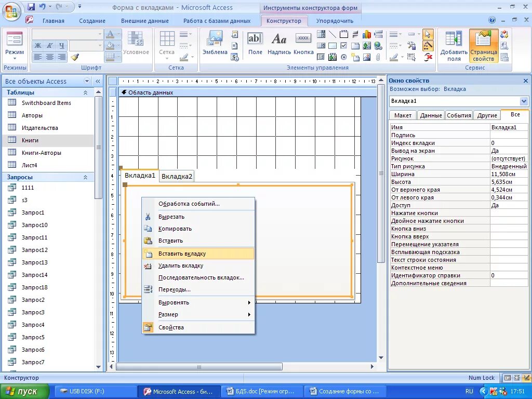The image size is (532, 399).
Task: Click the fill color bucket swatch
Action: coord(110,46)
